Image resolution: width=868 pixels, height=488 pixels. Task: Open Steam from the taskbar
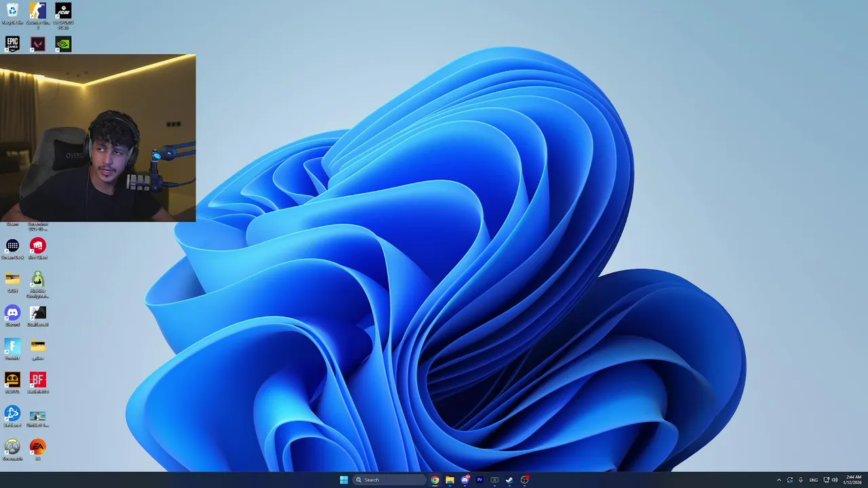tap(509, 480)
